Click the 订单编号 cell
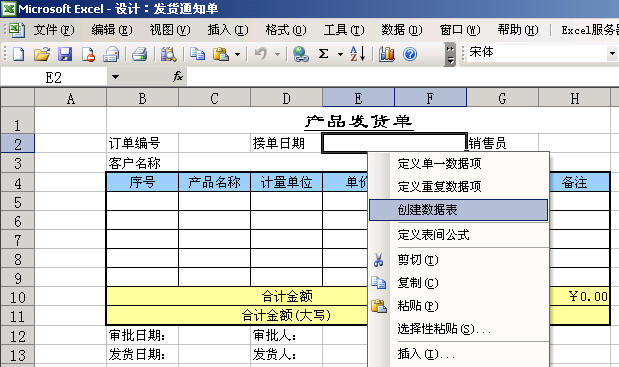The height and width of the screenshot is (367, 619). (143, 143)
